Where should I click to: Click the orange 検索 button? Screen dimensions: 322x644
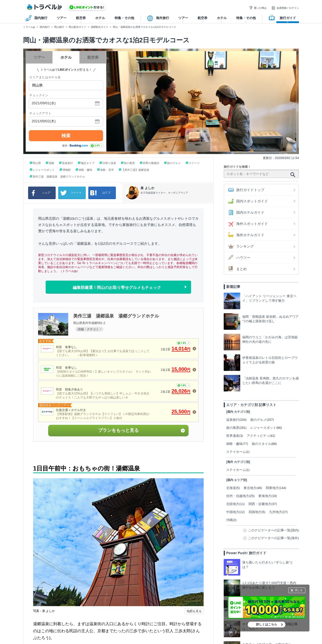(66, 136)
